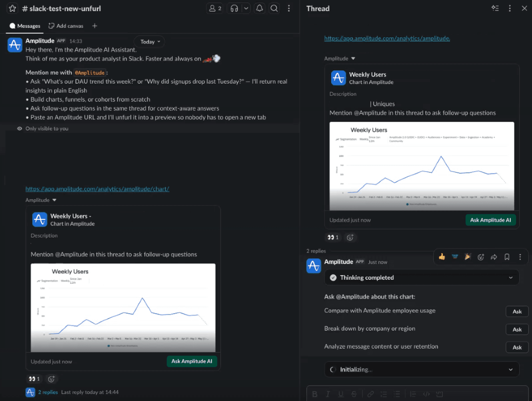
Task: Open the Today date jump dropdown
Action: coord(150,42)
